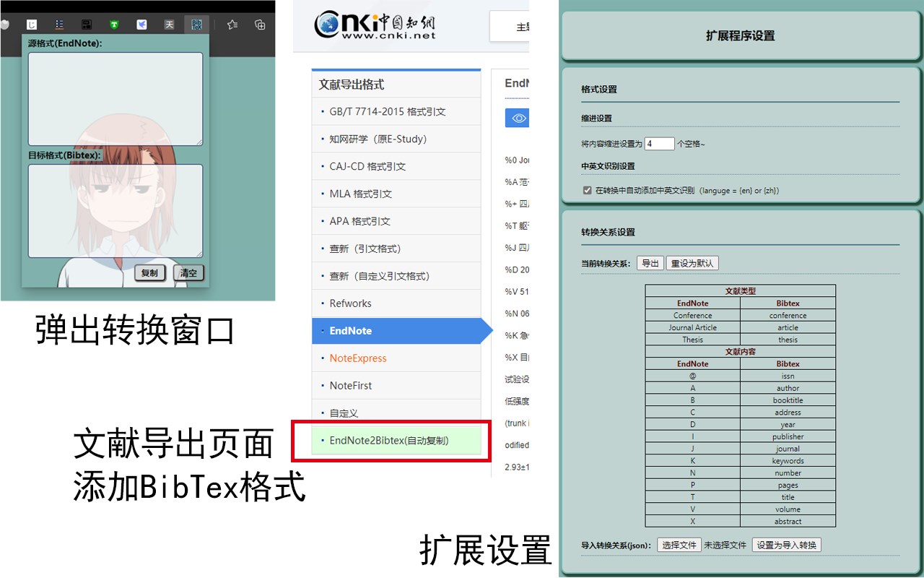Click EndNote2Bibtex(自动复制) entry
924x578 pixels.
coord(396,440)
